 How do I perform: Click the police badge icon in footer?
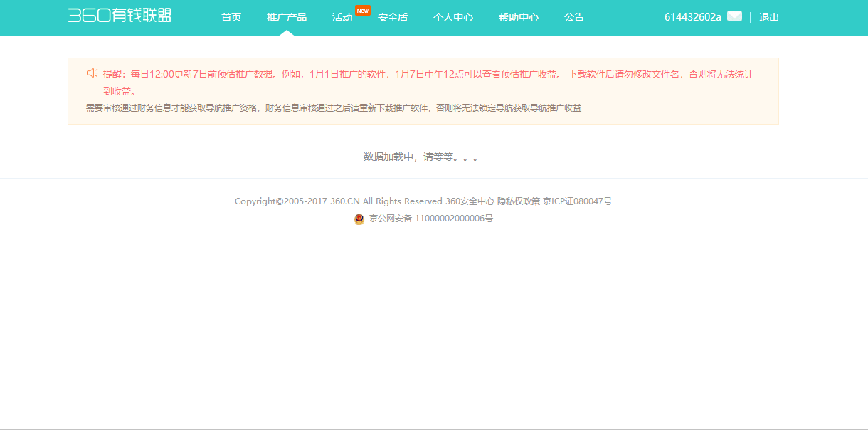(x=359, y=219)
